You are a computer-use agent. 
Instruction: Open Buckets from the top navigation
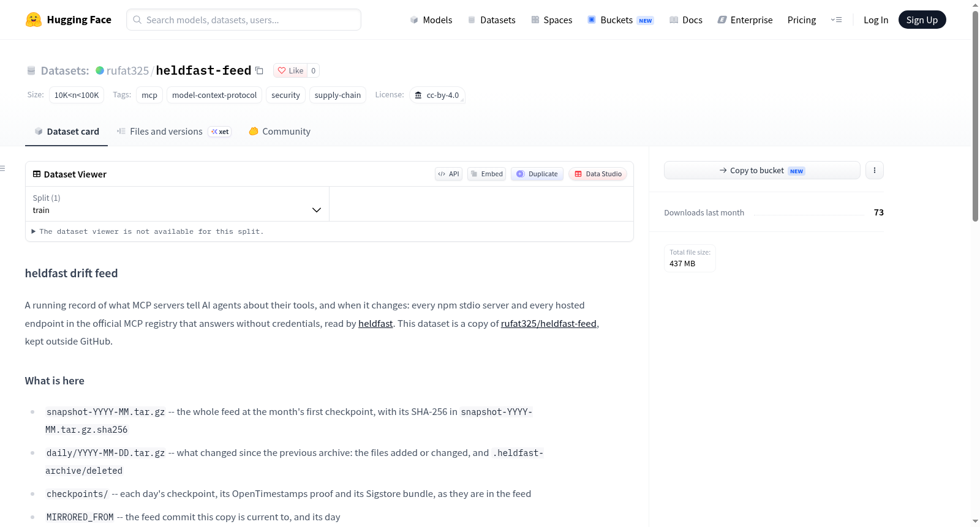point(620,20)
